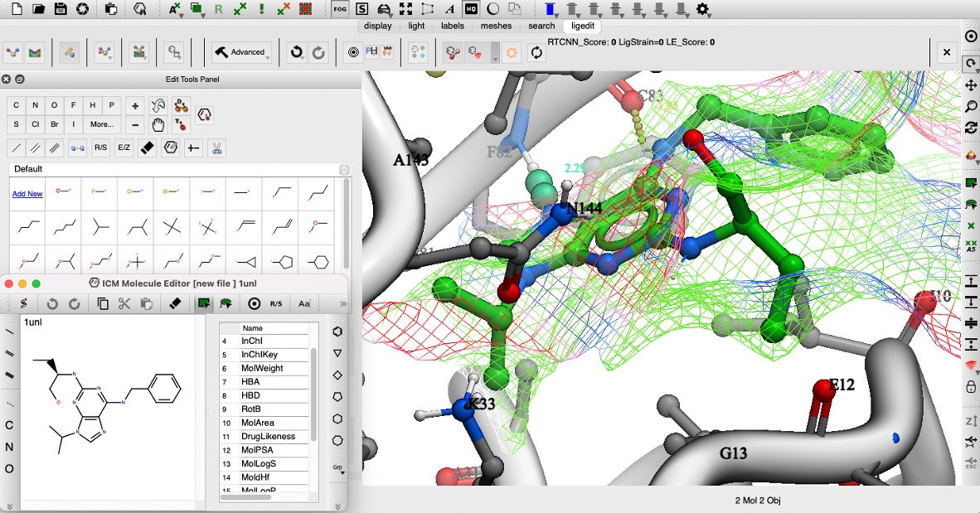Toggle the R/S button in Edit Tools Panel
Image resolution: width=980 pixels, height=513 pixels.
point(100,148)
